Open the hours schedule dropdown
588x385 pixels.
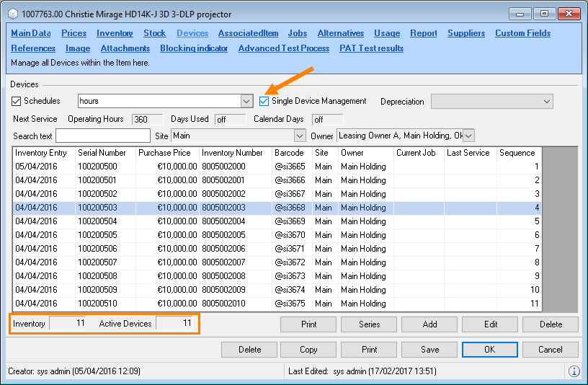[246, 101]
